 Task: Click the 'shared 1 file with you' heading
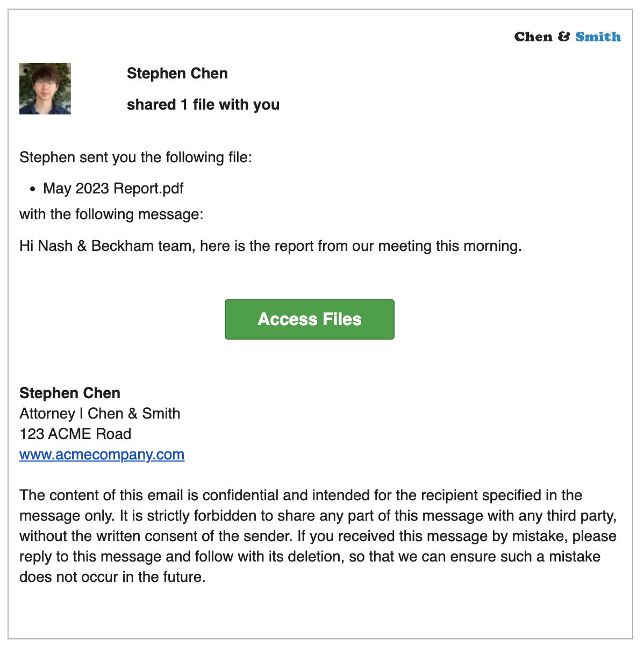pos(203,104)
